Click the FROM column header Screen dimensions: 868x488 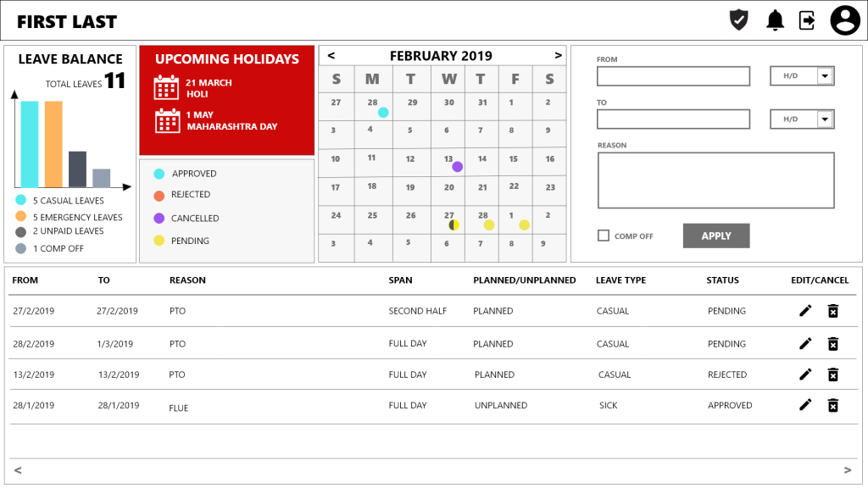pyautogui.click(x=25, y=280)
